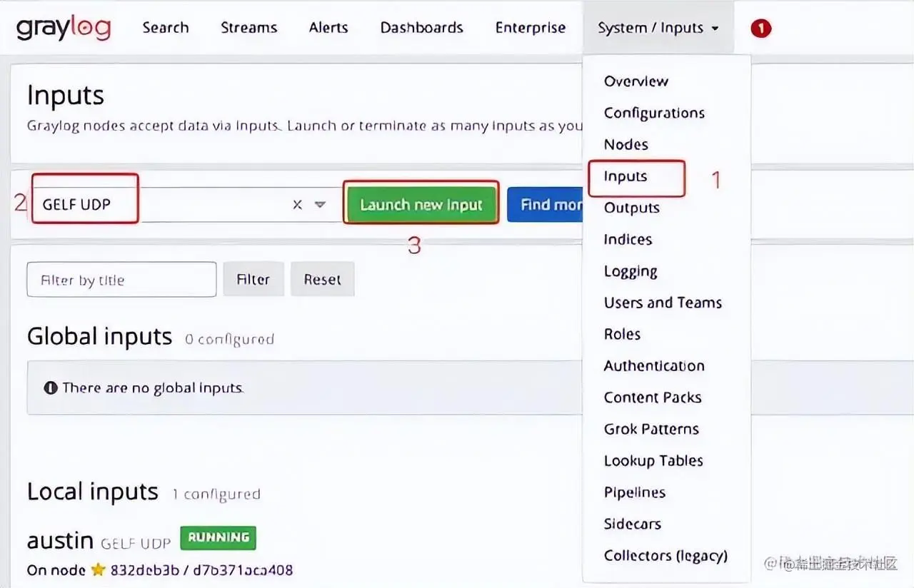Screen dimensions: 914x588
Task: Expand the input type dropdown arrow
Action: pos(320,205)
